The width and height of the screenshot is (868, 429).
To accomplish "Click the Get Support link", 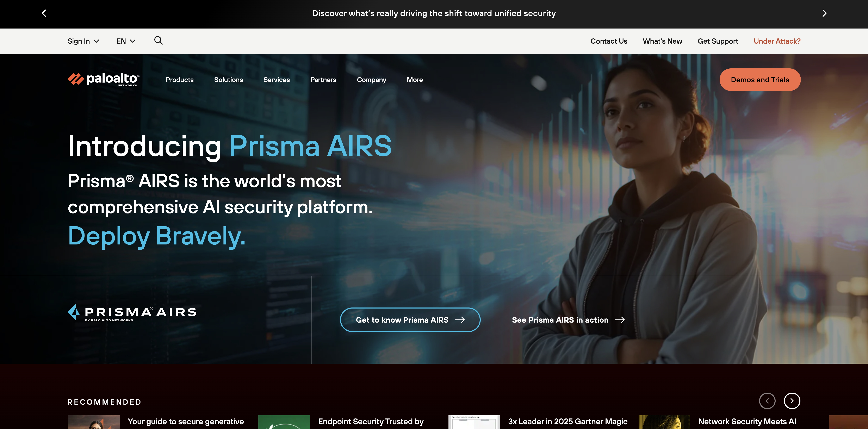I will pos(718,41).
